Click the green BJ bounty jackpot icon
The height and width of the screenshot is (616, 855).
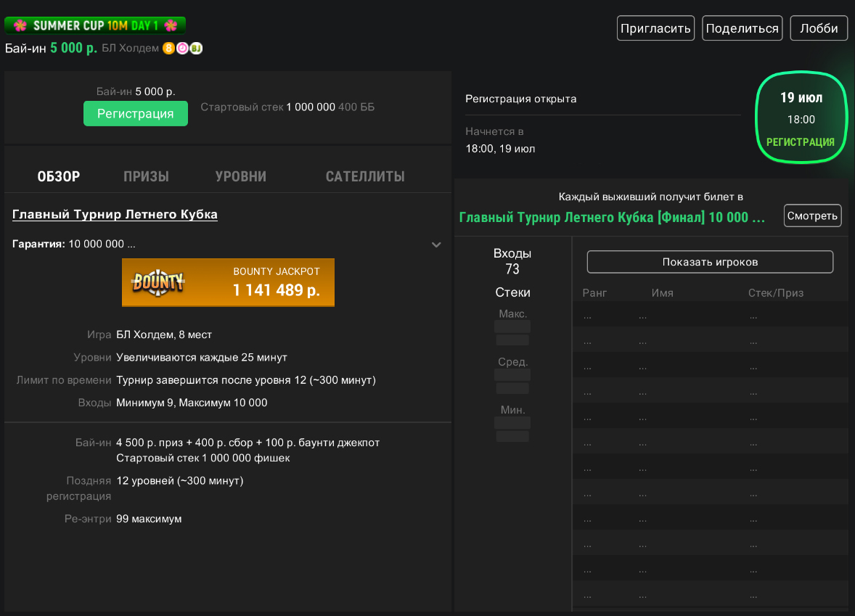click(x=196, y=49)
